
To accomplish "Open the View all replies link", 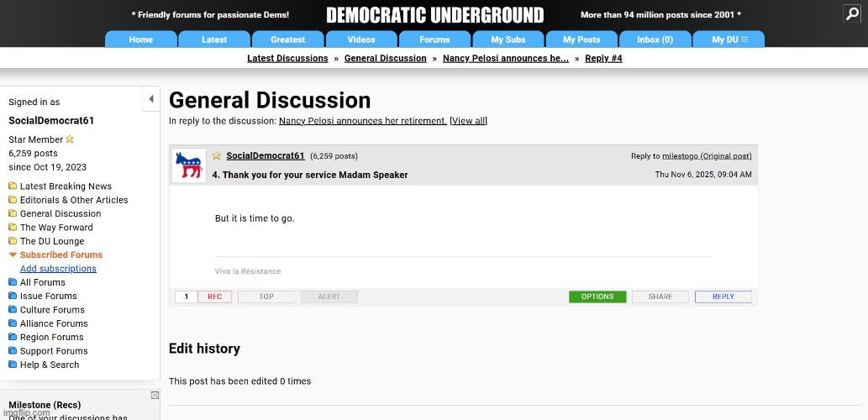I will click(468, 121).
